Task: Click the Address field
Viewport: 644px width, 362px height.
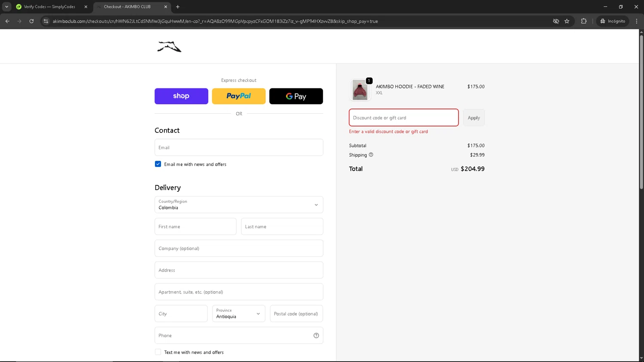Action: pos(239,270)
